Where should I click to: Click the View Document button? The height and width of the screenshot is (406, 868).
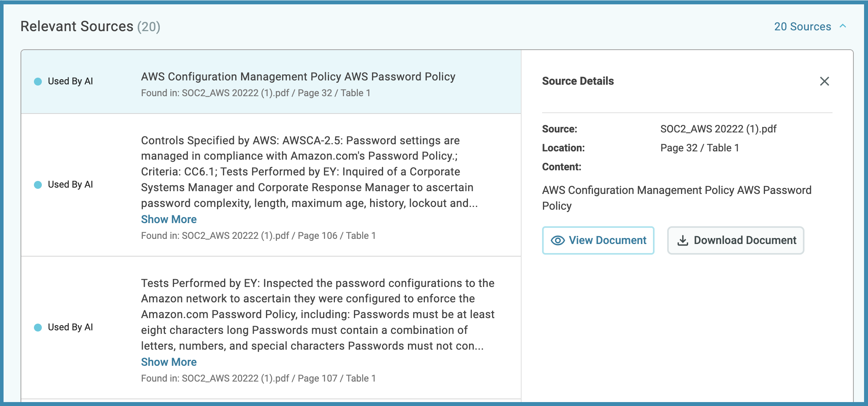pyautogui.click(x=598, y=240)
